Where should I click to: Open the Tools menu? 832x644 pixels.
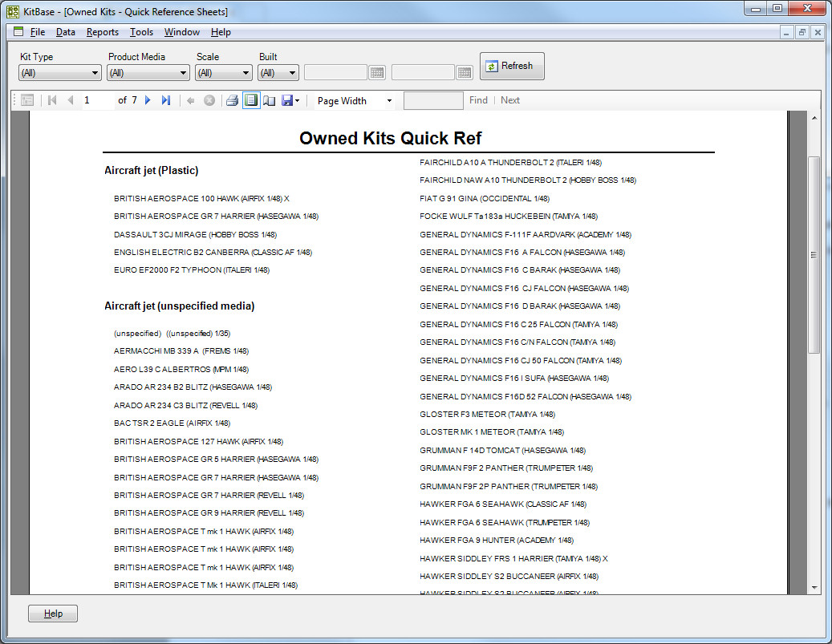click(x=141, y=32)
